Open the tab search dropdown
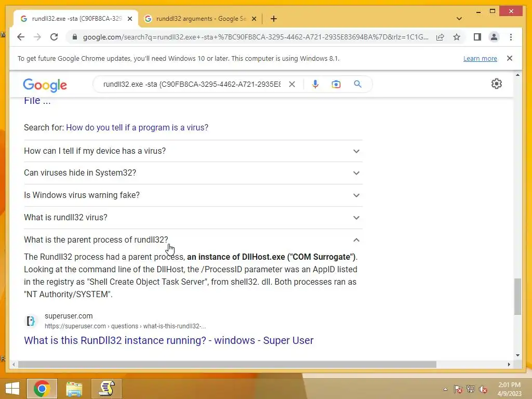The image size is (532, 399). tap(459, 19)
